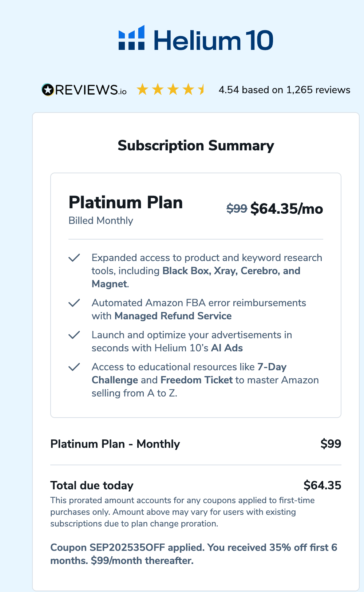
Task: Click the Total due today $64.35 amount
Action: (x=322, y=485)
